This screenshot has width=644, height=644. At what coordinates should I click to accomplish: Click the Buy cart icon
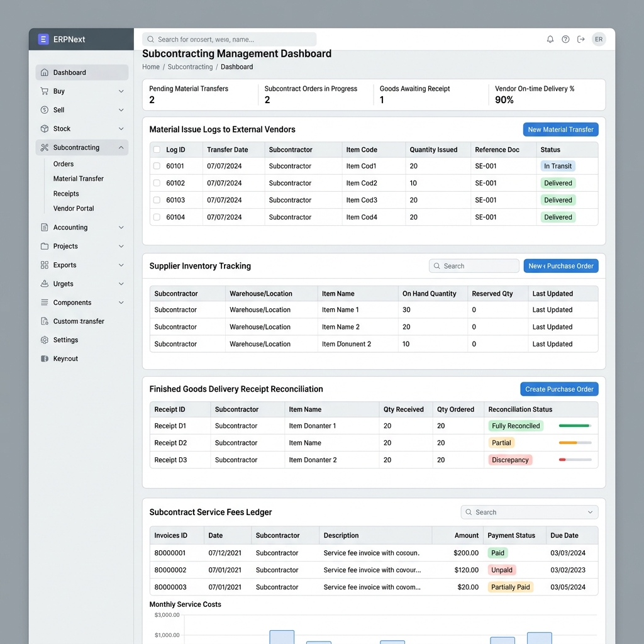[x=45, y=91]
